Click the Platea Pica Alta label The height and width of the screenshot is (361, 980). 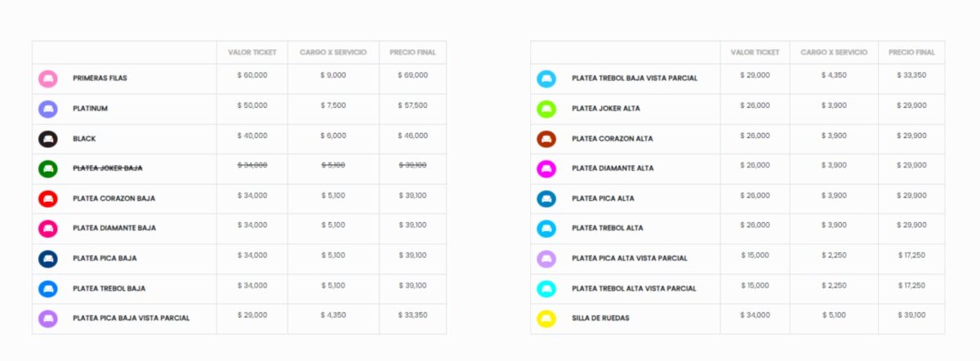coord(603,198)
